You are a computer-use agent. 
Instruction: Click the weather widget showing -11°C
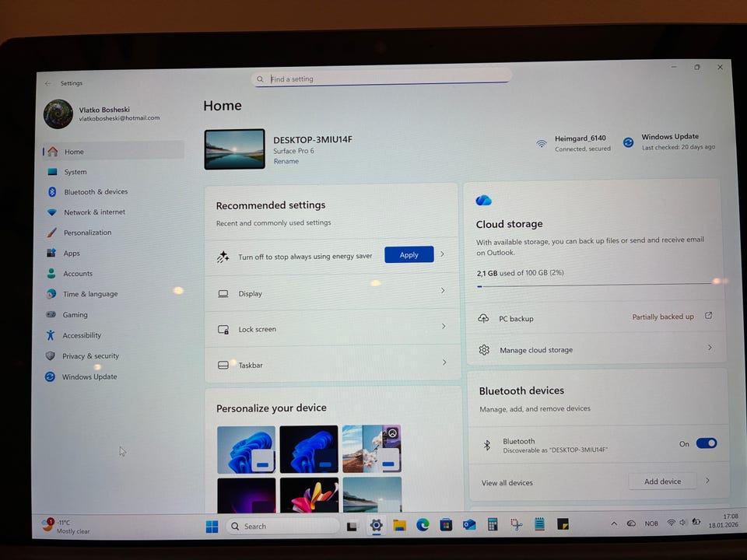pos(65,527)
